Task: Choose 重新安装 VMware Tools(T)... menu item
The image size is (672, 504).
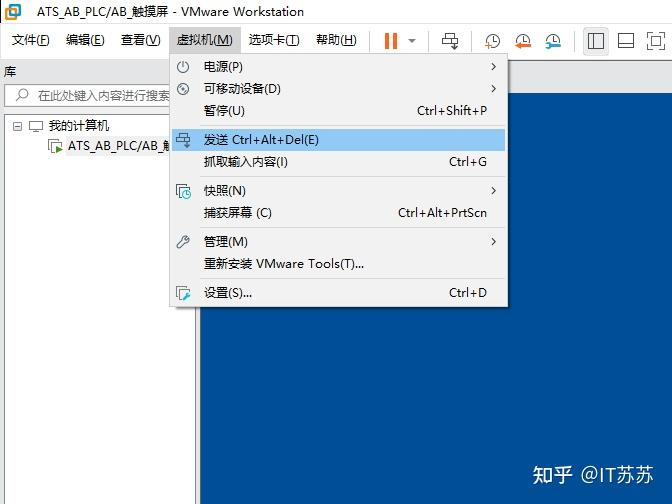Action: point(338,264)
